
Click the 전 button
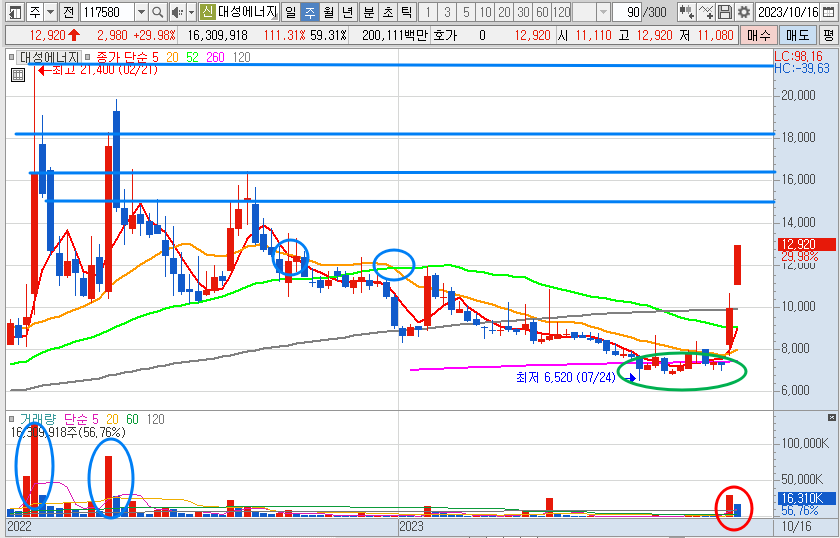pyautogui.click(x=68, y=11)
